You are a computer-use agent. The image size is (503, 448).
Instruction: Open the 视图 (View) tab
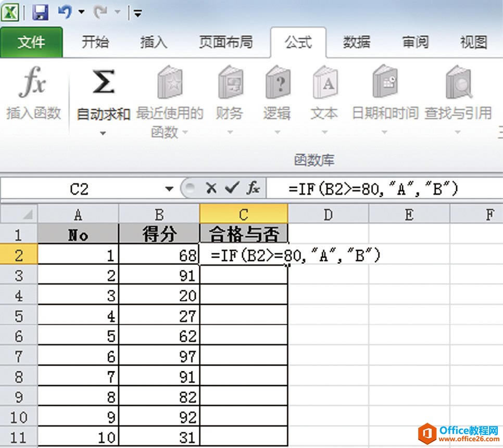pos(473,42)
